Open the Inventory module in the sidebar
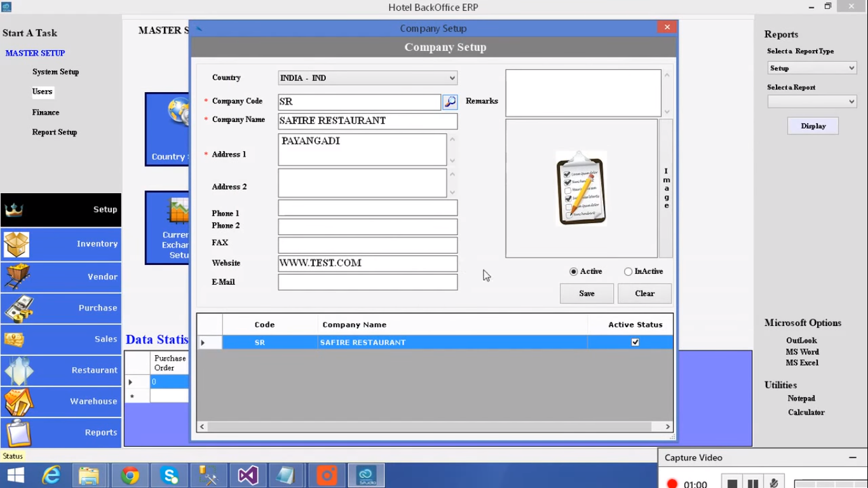 (61, 244)
